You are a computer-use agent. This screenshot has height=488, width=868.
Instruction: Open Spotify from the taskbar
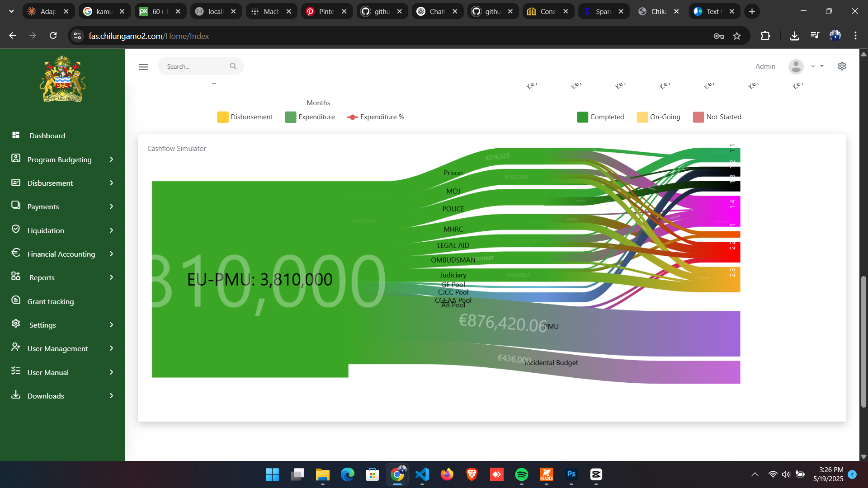521,474
